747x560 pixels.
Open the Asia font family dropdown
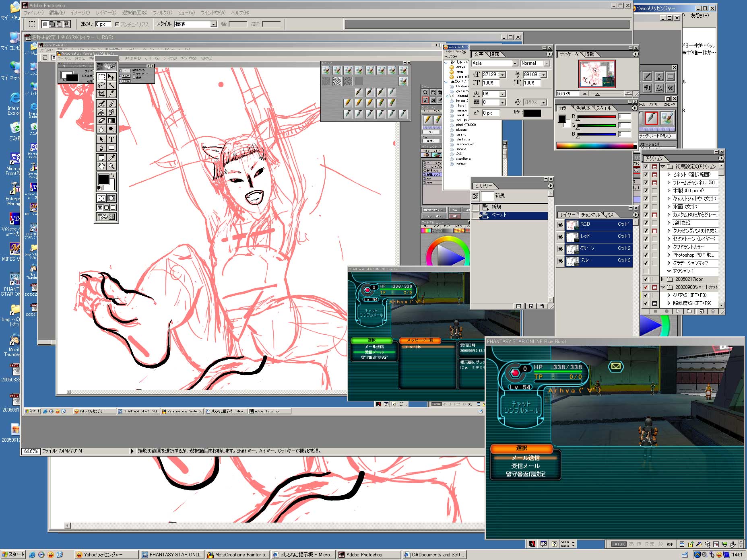click(515, 64)
